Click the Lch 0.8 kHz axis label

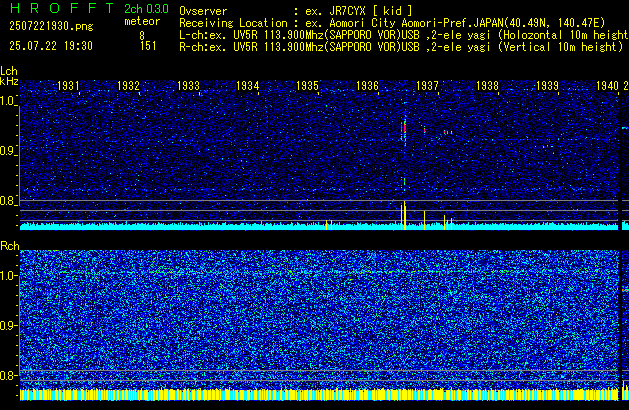click(8, 201)
